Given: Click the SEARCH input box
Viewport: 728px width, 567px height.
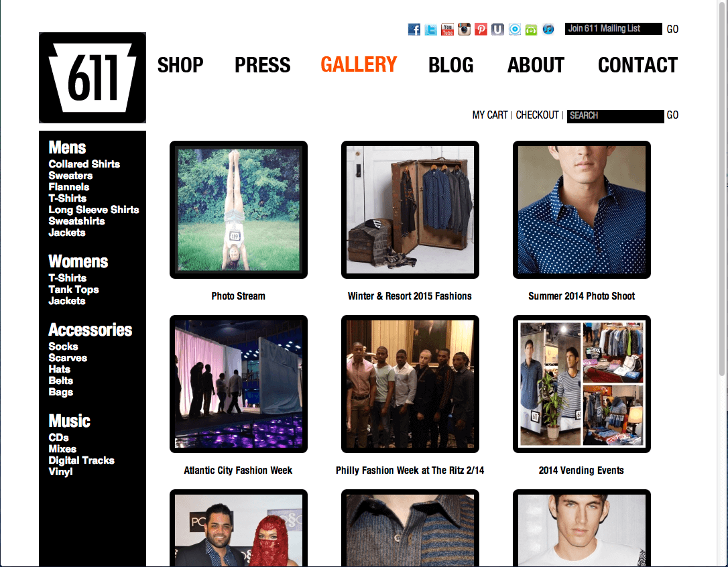Looking at the screenshot, I should point(615,116).
